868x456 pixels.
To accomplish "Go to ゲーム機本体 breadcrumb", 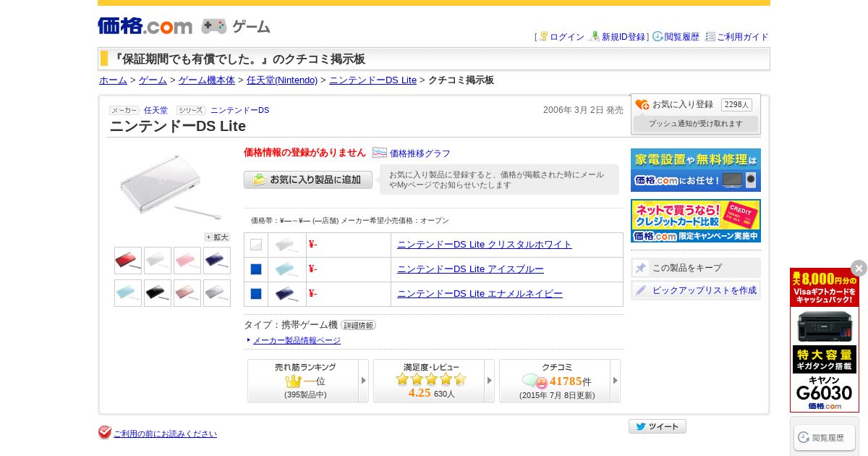I will point(207,80).
